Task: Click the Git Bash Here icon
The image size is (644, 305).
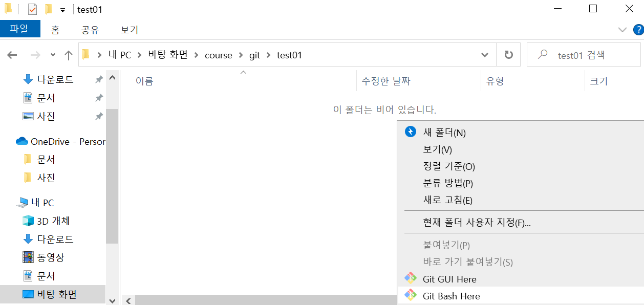Action: pyautogui.click(x=411, y=296)
